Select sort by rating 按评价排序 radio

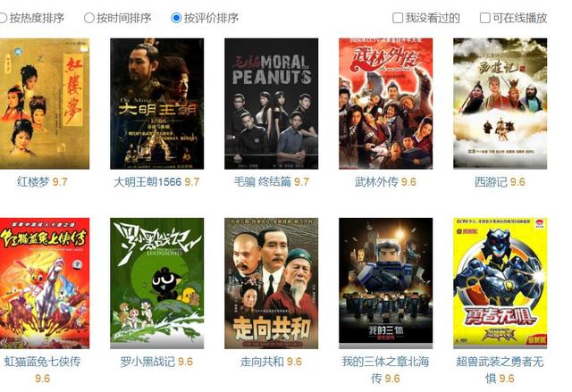[x=176, y=18]
